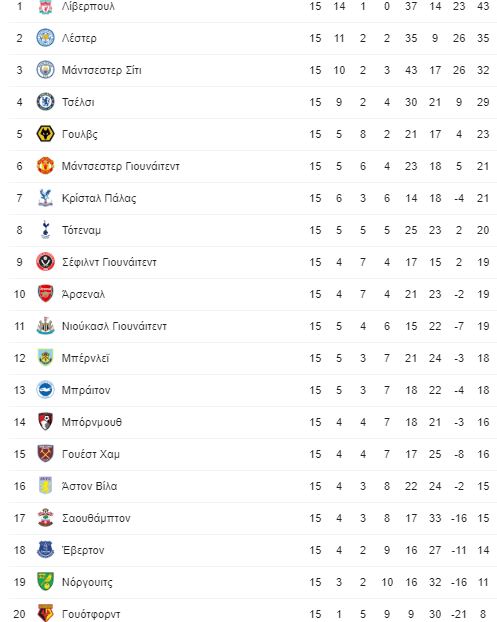
Task: Click the Sheffield United crest
Action: click(45, 262)
